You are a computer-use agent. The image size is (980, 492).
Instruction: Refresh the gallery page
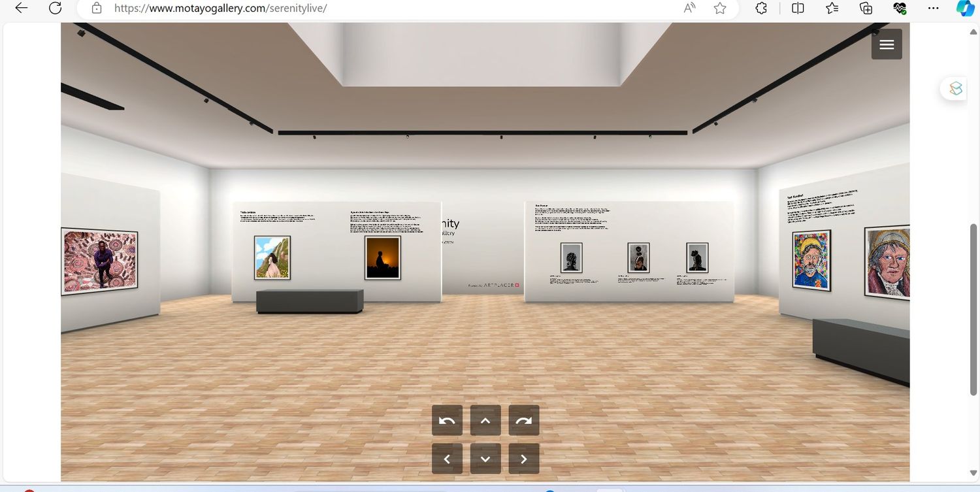(x=56, y=8)
